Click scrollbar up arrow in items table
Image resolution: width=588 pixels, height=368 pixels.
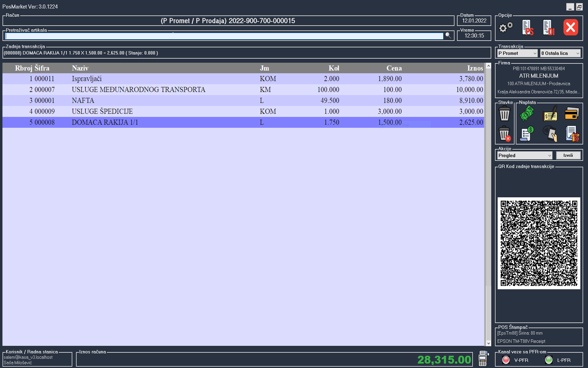pyautogui.click(x=488, y=66)
